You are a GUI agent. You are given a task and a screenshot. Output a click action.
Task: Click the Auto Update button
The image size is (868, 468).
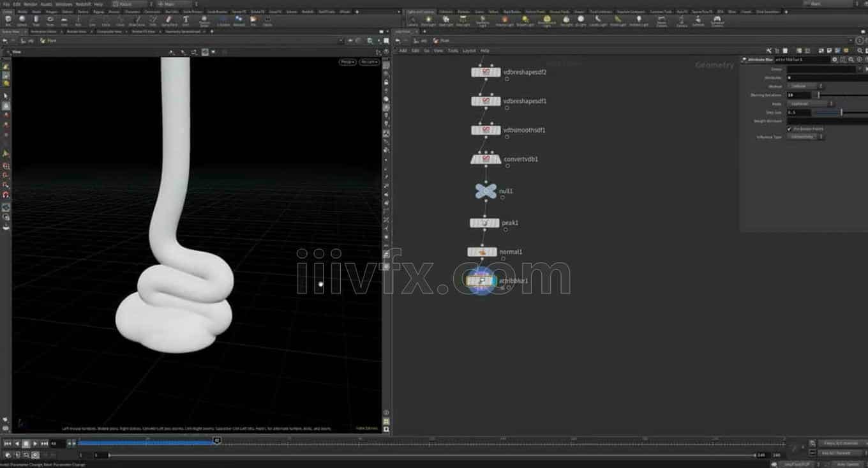click(x=848, y=464)
